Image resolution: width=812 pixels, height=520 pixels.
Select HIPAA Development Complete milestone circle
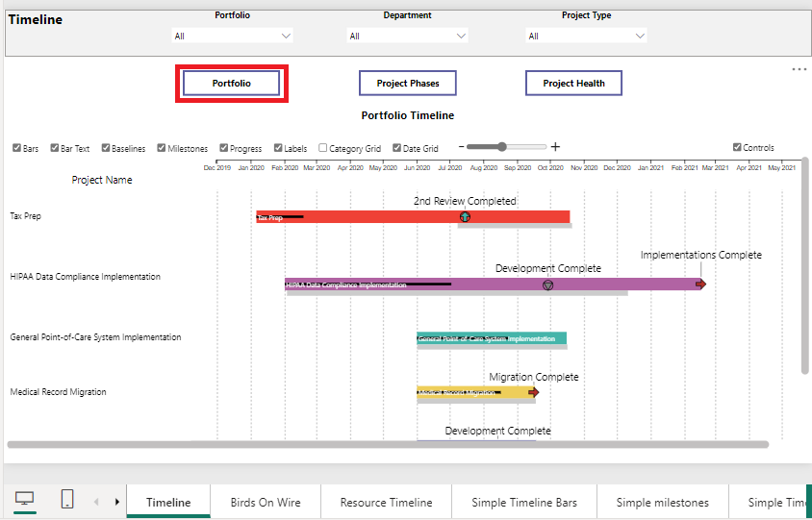tap(547, 285)
